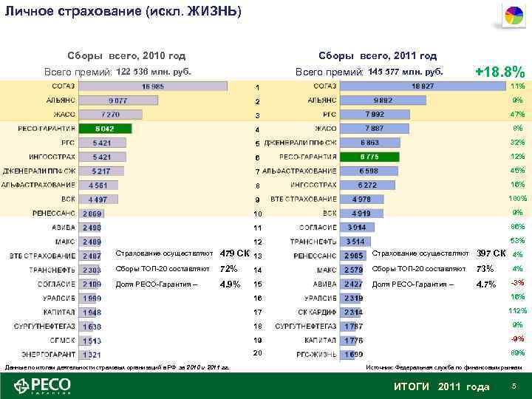Click the АЛЬЯНС bar valued 9 077
The height and width of the screenshot is (399, 532).
(x=118, y=100)
